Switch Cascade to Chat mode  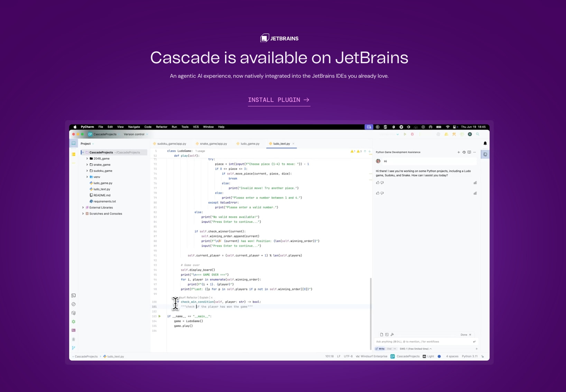tap(389, 349)
